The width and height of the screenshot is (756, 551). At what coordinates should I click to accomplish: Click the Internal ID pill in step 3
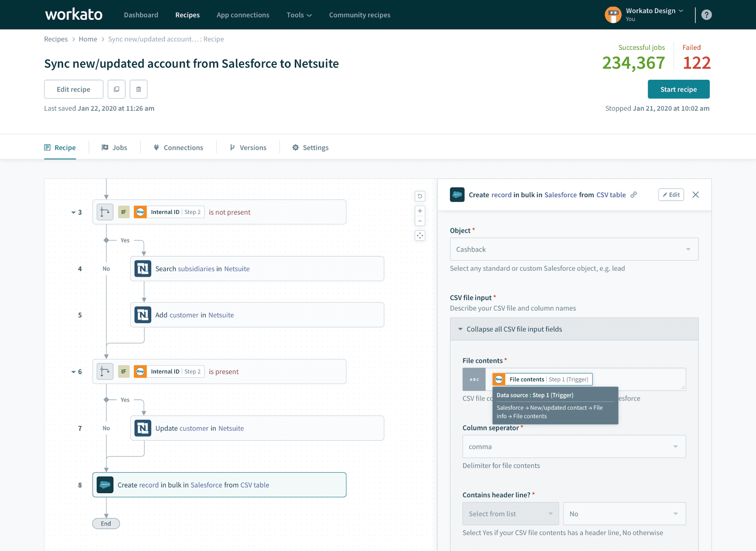coord(169,212)
